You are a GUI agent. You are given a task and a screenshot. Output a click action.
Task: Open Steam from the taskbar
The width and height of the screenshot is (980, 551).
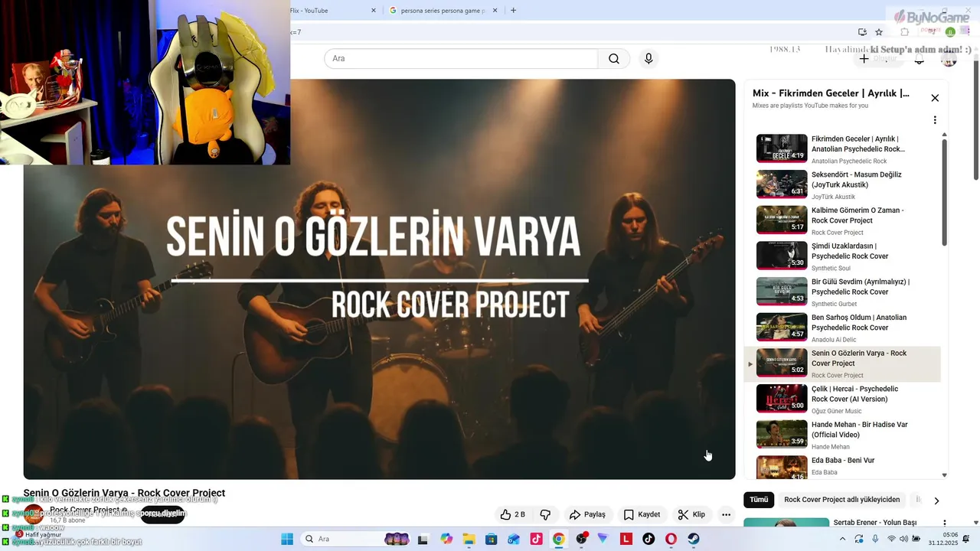pos(694,539)
